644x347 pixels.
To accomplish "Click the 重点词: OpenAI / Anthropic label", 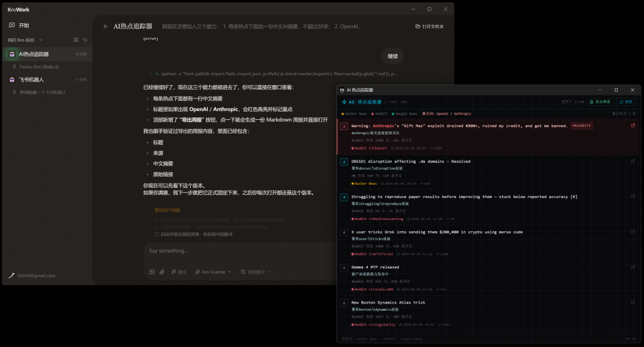I will pyautogui.click(x=447, y=114).
